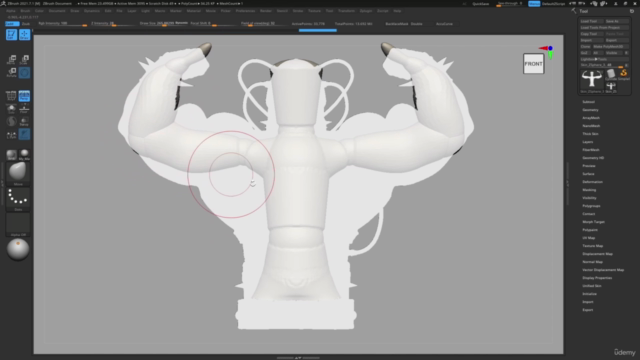This screenshot has width=640, height=360.
Task: Select the Cylinder3D tool icon
Action: (611, 74)
